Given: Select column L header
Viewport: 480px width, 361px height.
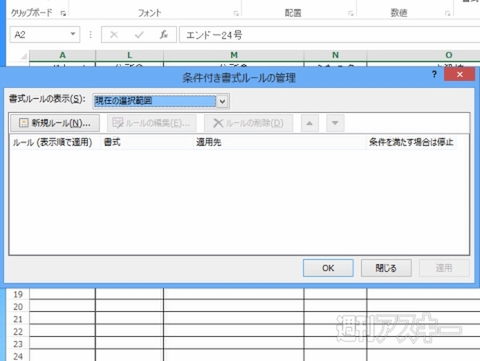Looking at the screenshot, I should [129, 55].
